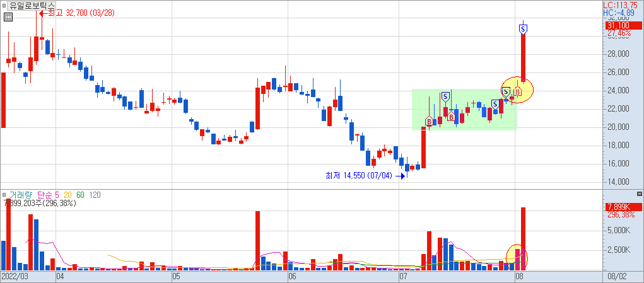Click the 2,500K volume axis label
Viewport: 644px width, 283px height.
619,250
